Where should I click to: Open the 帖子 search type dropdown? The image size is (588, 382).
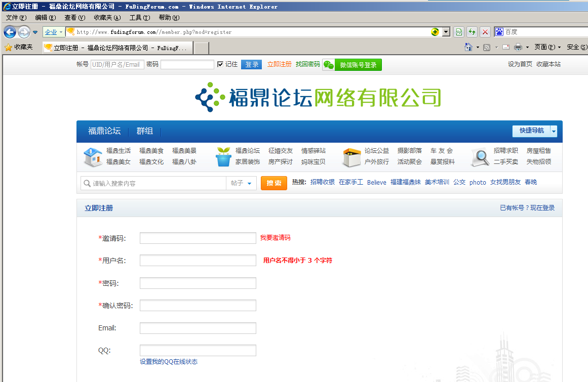[241, 183]
